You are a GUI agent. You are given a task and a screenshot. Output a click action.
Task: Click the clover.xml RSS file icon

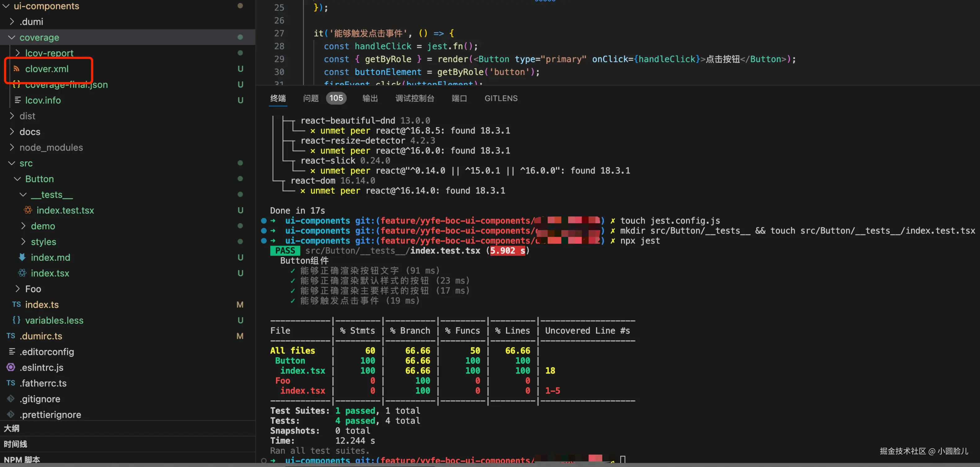pyautogui.click(x=16, y=69)
